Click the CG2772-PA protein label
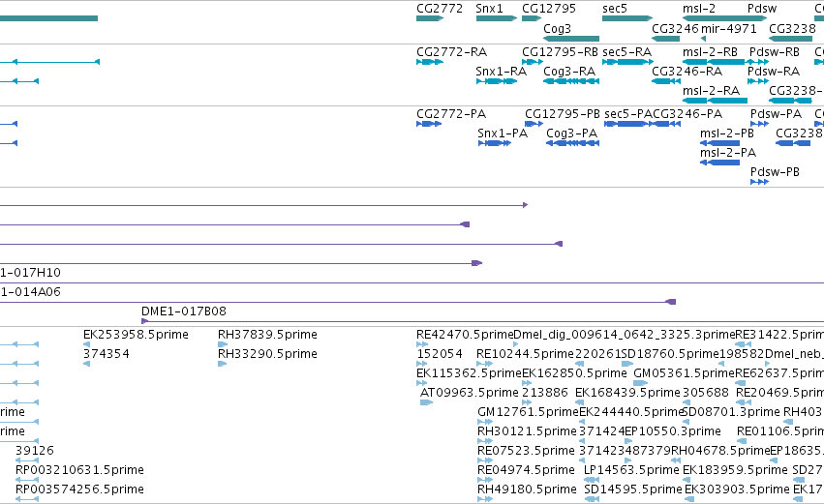This screenshot has height=504, width=824. [x=451, y=114]
